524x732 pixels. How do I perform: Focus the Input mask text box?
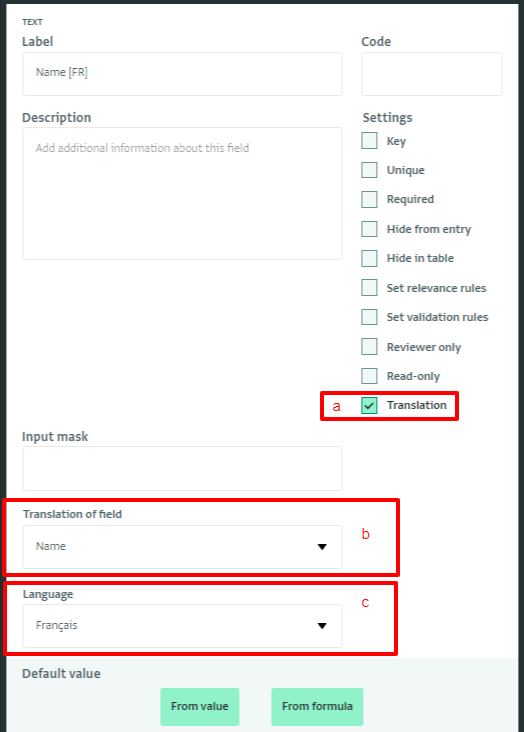pos(182,468)
